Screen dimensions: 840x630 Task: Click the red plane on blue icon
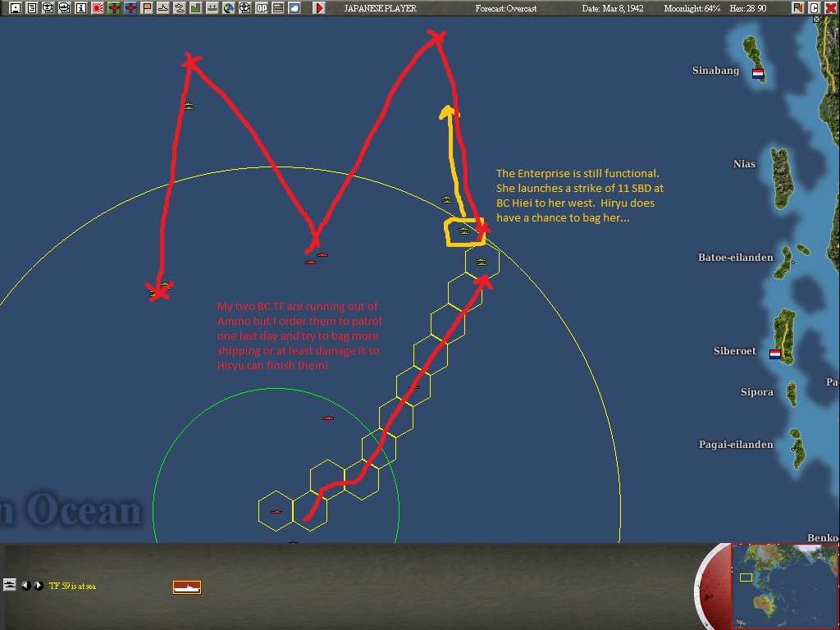[x=130, y=8]
